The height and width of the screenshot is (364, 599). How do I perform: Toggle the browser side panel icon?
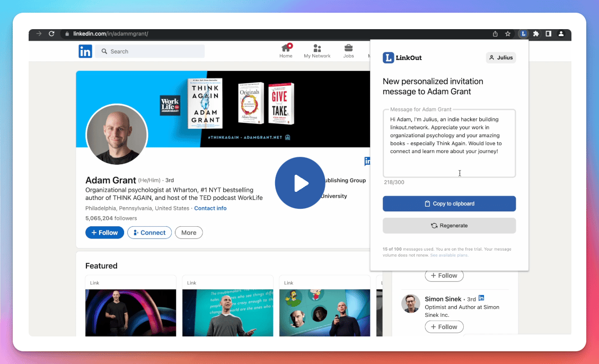click(x=549, y=33)
